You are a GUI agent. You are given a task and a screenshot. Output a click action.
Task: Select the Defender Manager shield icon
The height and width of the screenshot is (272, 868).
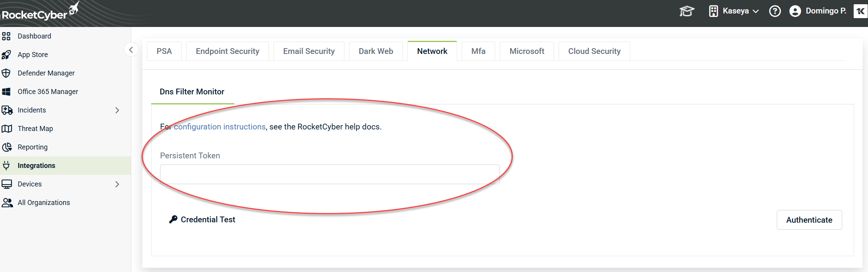[x=6, y=73]
